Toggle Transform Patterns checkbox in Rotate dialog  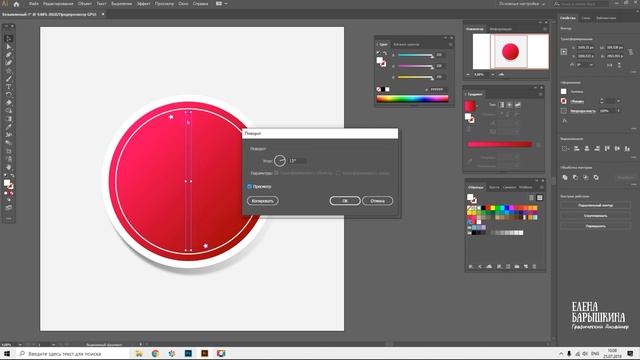338,173
